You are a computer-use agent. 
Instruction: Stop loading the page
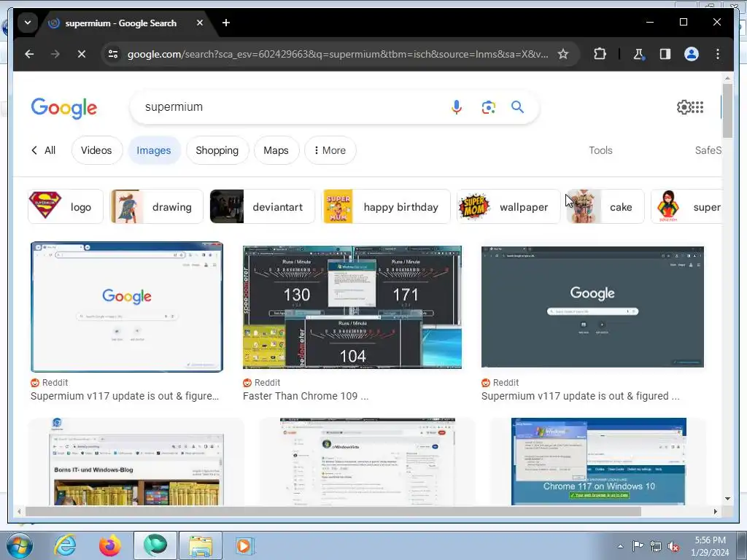(x=82, y=54)
